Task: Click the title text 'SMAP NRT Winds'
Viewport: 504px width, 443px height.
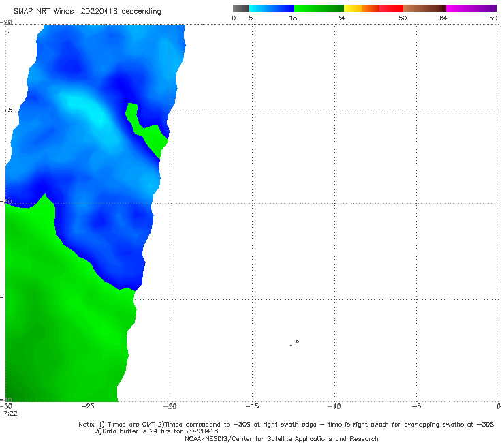Action: [44, 11]
